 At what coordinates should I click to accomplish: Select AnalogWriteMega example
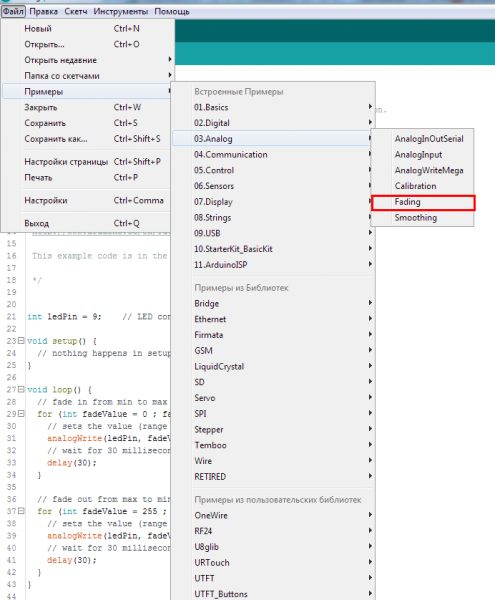coord(423,170)
